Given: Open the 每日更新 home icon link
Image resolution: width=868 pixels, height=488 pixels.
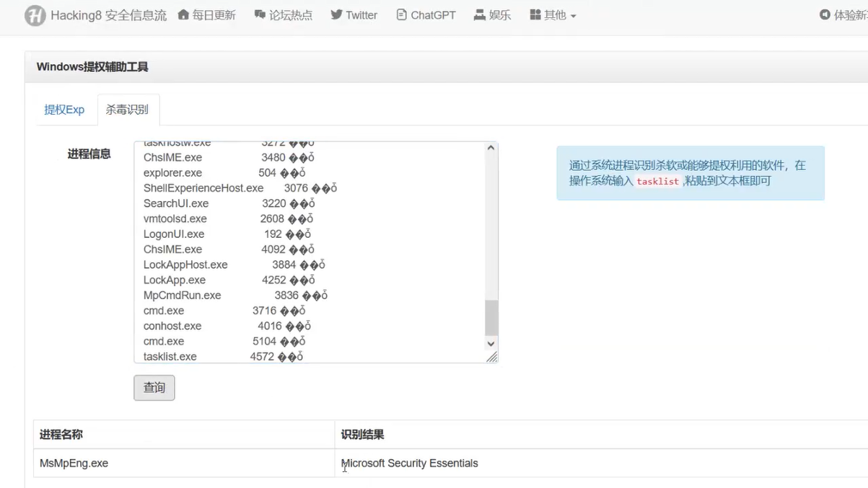Looking at the screenshot, I should pos(183,15).
